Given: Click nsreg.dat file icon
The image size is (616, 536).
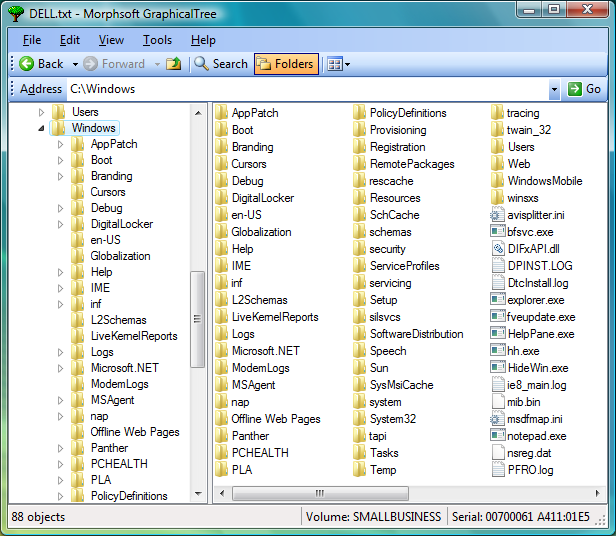Looking at the screenshot, I should coord(498,453).
